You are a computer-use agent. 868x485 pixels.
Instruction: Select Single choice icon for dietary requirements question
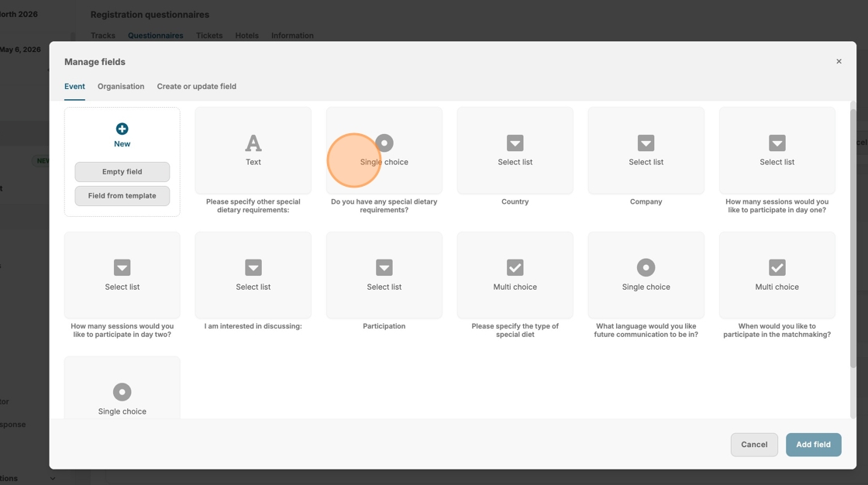click(x=384, y=143)
